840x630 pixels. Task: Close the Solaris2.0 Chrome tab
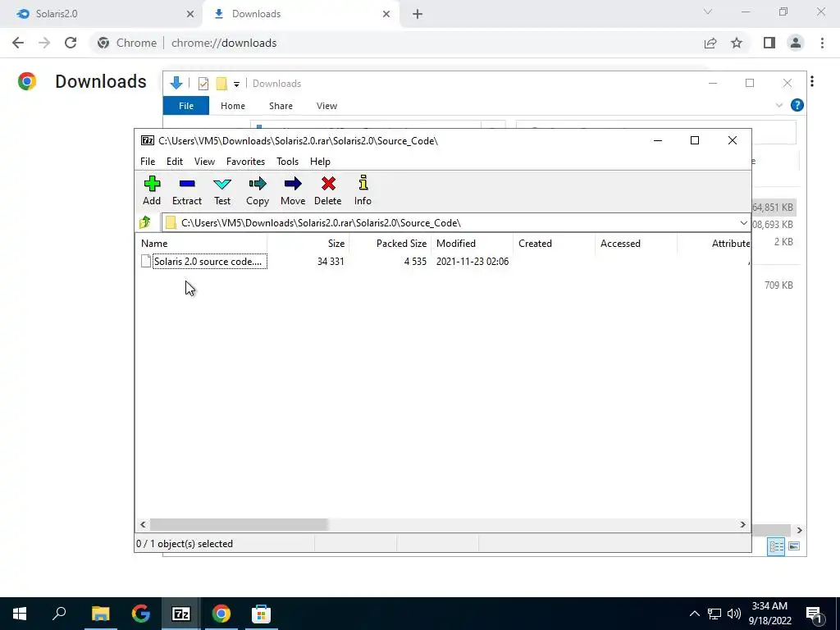[190, 14]
